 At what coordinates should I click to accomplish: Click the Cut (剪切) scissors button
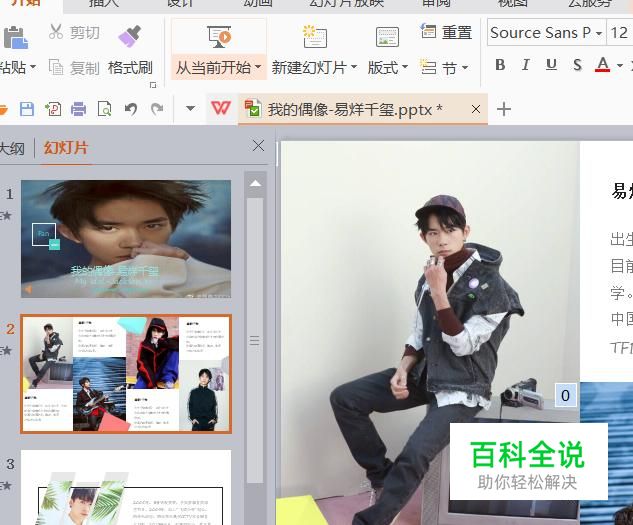[74, 33]
